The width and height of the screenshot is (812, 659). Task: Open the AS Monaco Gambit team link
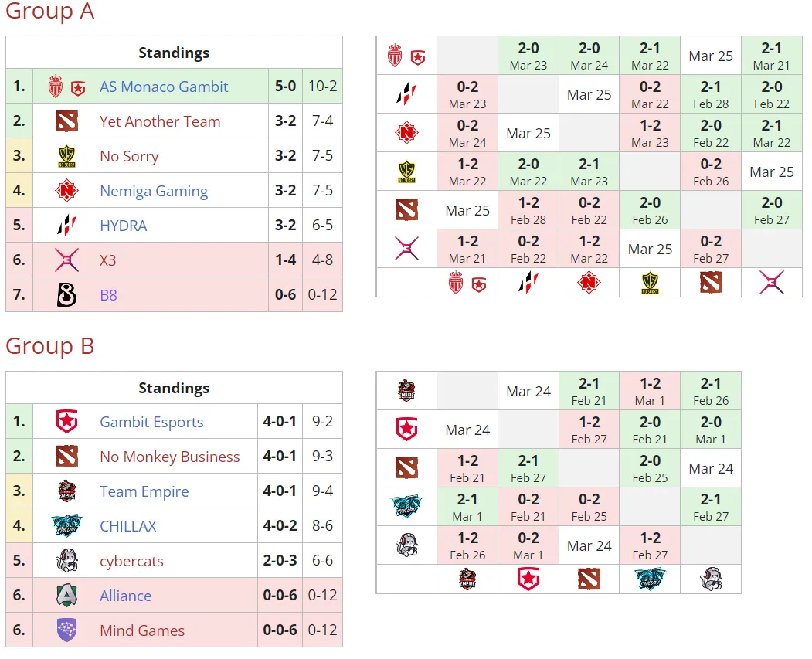tap(164, 87)
